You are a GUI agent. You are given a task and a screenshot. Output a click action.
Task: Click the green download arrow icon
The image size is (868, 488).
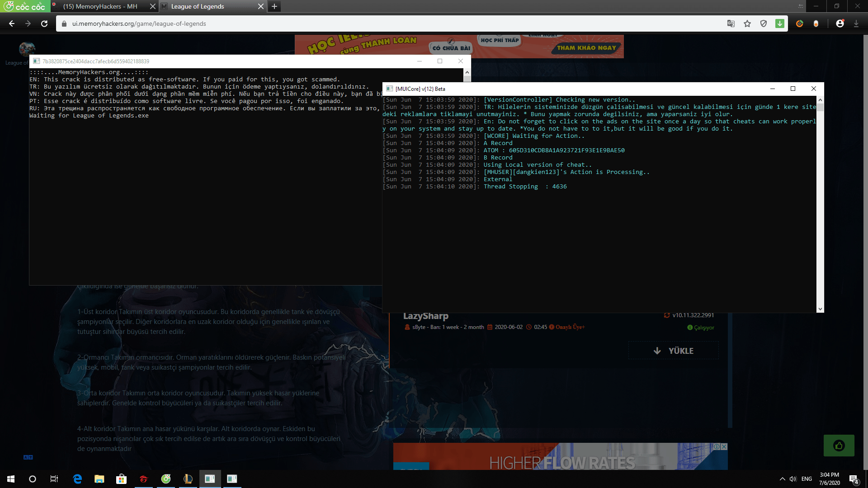[780, 23]
